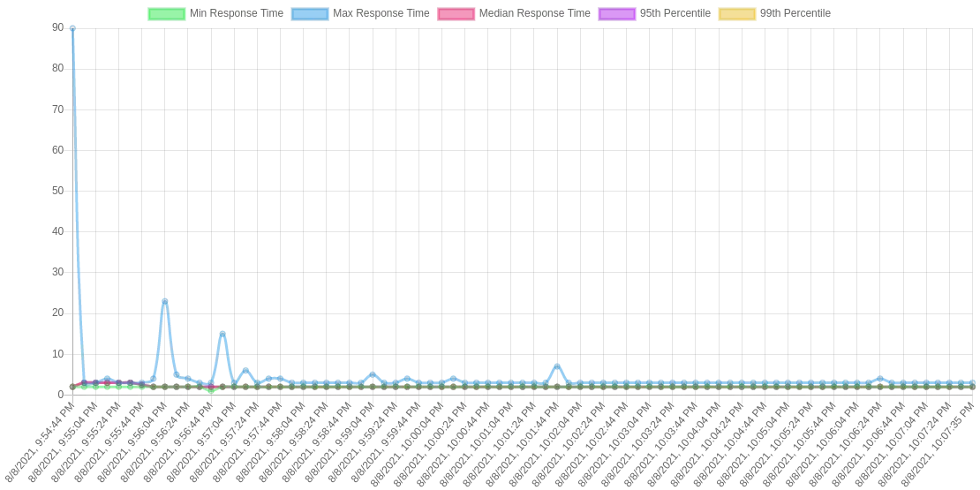
Task: Toggle the Min Response Time legend swatch
Action: tap(166, 13)
